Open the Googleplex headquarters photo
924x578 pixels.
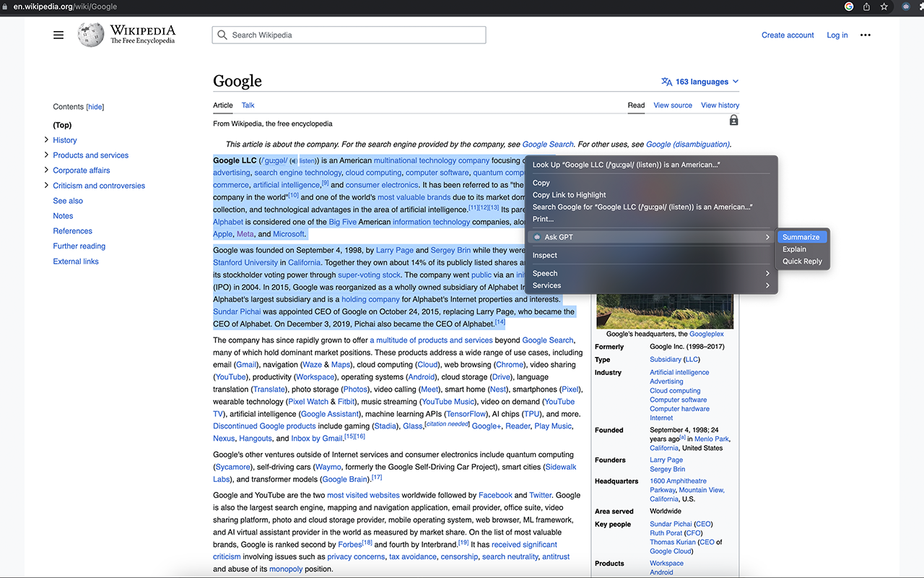665,311
